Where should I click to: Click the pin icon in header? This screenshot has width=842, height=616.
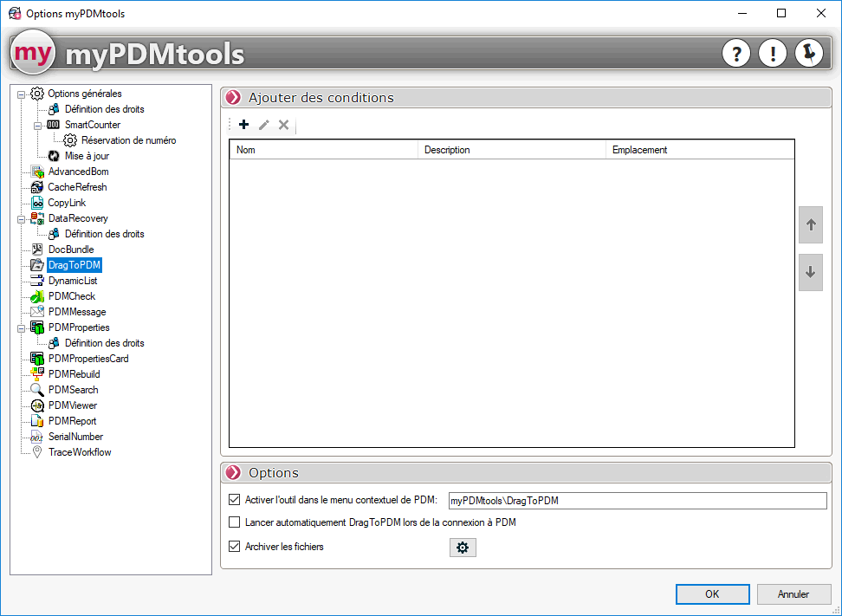tap(809, 54)
